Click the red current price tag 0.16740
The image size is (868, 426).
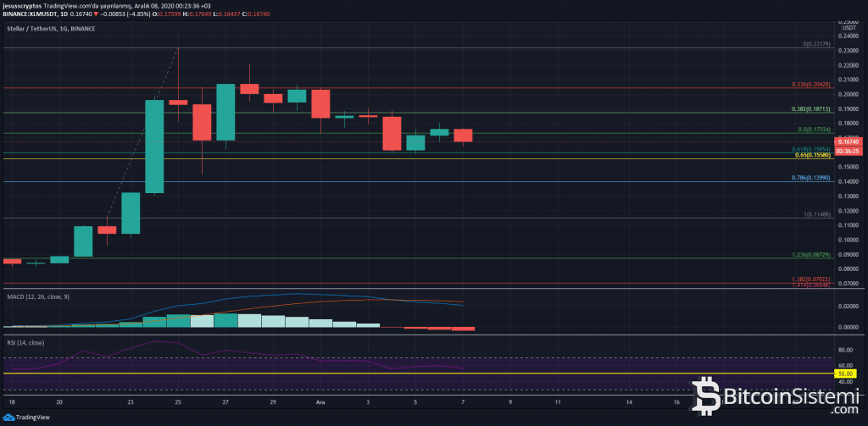tap(849, 142)
